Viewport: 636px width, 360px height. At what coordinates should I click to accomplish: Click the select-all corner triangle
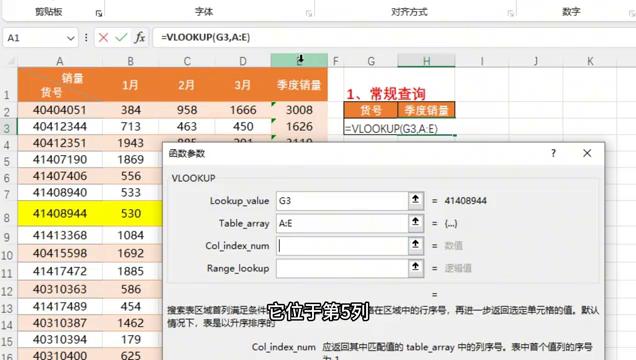click(11, 61)
